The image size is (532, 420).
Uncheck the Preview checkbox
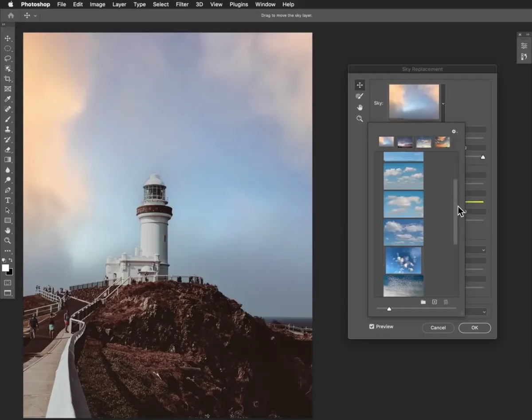(372, 326)
